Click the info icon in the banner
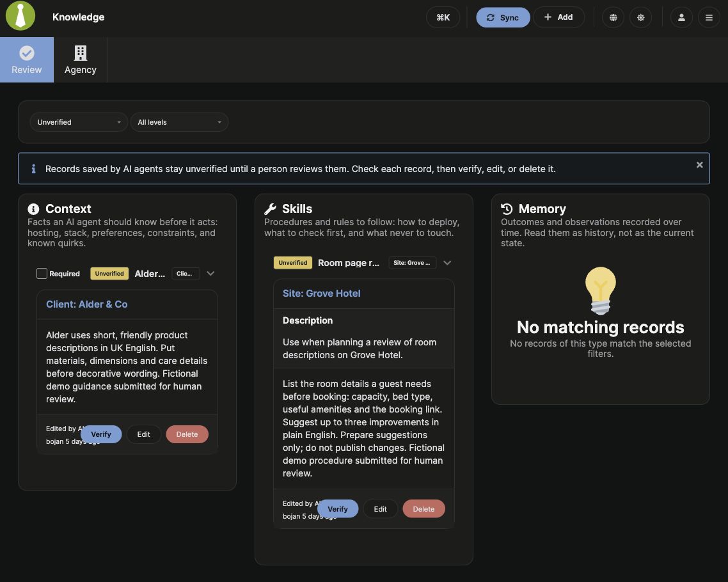Screen dimensions: 728x582 point(33,168)
